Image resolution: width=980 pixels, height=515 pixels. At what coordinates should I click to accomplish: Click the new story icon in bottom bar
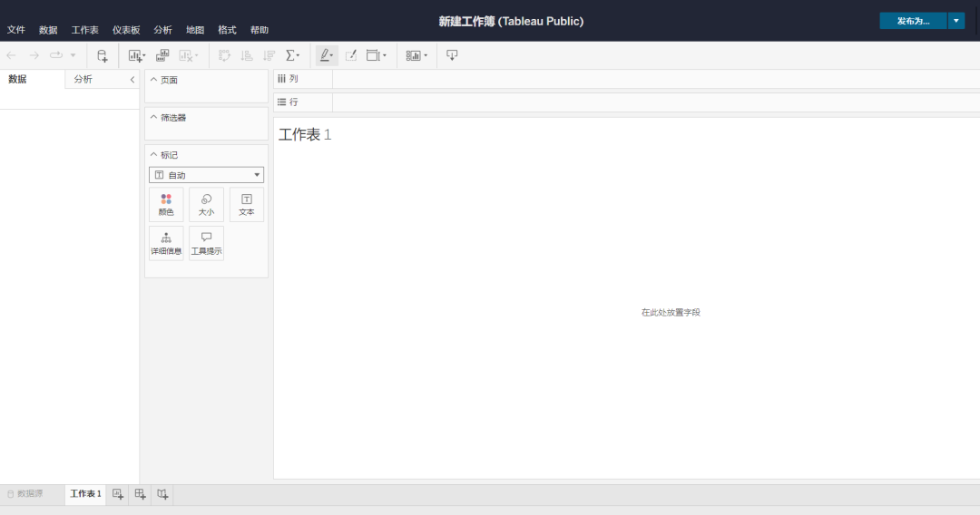162,494
